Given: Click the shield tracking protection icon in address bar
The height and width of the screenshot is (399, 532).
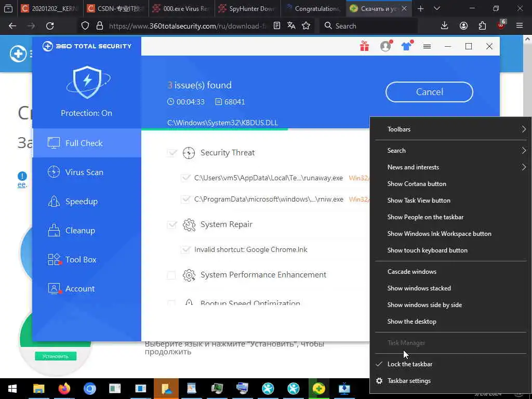Looking at the screenshot, I should coord(85,26).
